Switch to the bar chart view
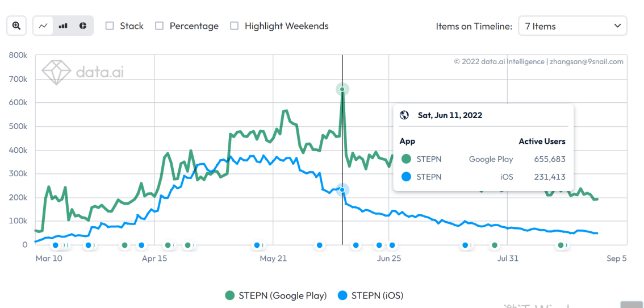 pyautogui.click(x=63, y=26)
